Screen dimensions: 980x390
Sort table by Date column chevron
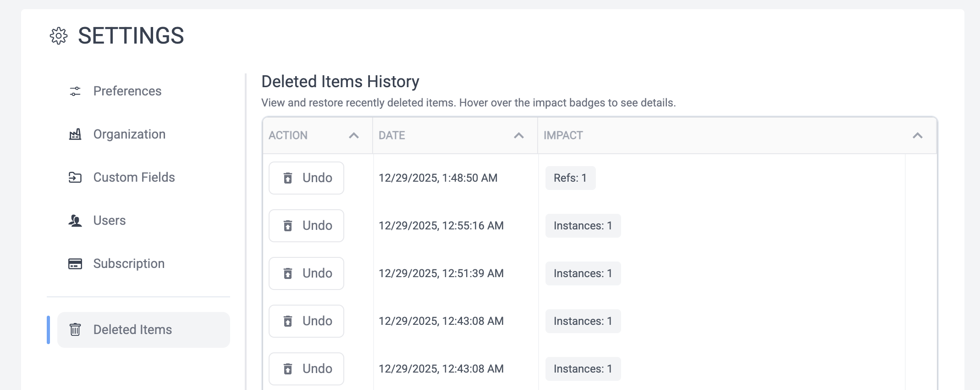[x=518, y=135]
